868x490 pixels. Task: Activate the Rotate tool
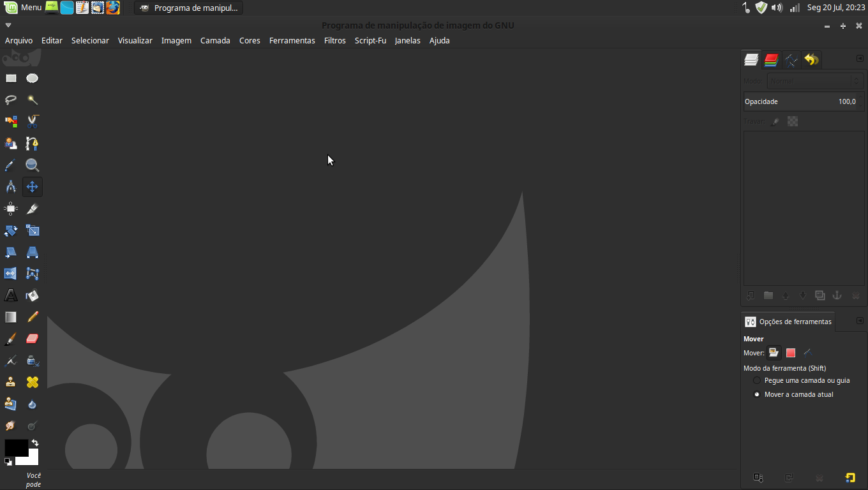click(x=11, y=230)
